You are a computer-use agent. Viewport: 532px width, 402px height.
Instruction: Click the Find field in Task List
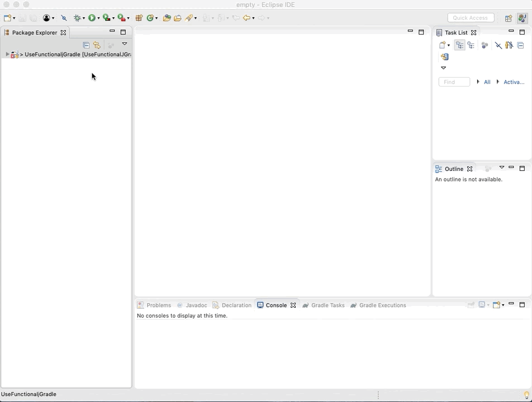point(454,82)
